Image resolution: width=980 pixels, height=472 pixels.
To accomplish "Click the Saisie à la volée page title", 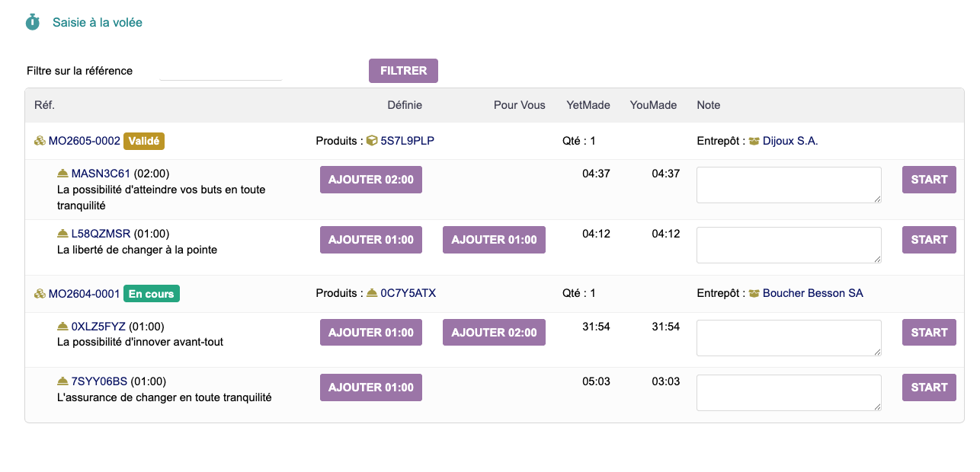I will pos(98,22).
